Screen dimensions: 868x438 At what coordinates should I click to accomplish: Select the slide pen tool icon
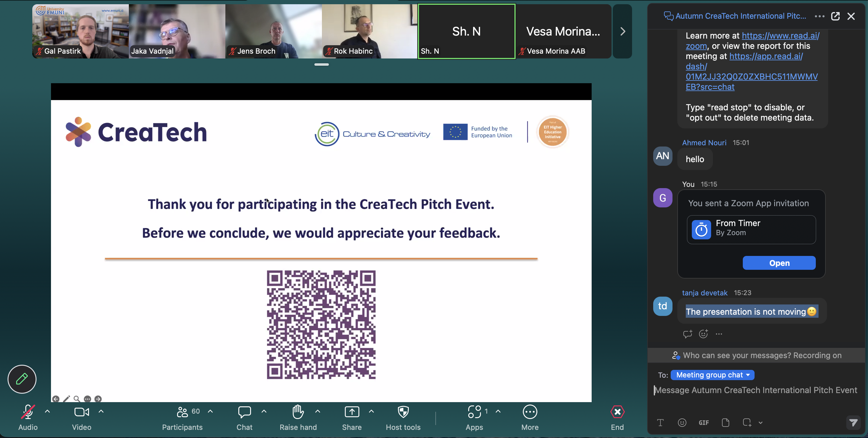tap(67, 399)
